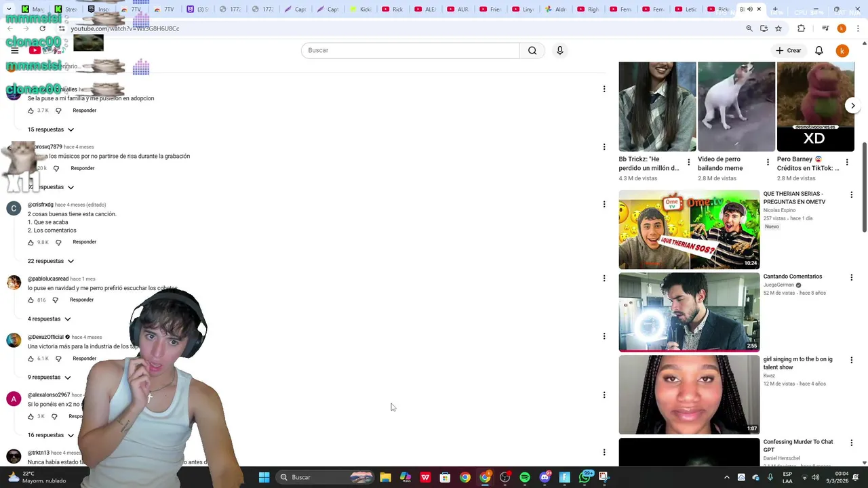This screenshot has height=488, width=868.
Task: Switch to the Kick tab
Action: [363, 9]
